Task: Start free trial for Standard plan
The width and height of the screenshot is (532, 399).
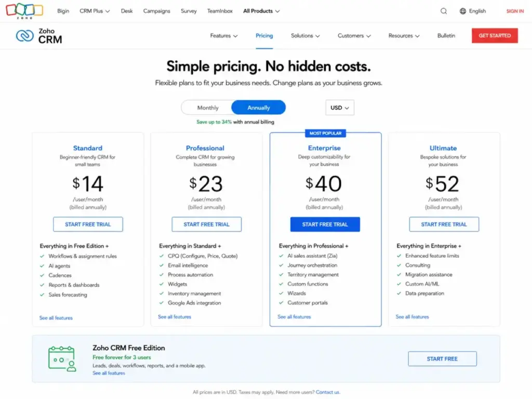Action: (x=88, y=224)
